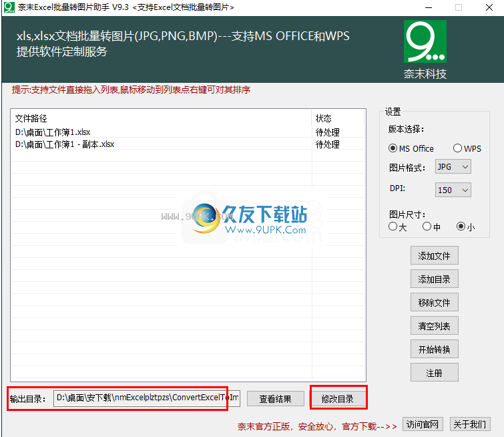Click the 文件路径 column header
The image size is (504, 437).
tap(162, 118)
